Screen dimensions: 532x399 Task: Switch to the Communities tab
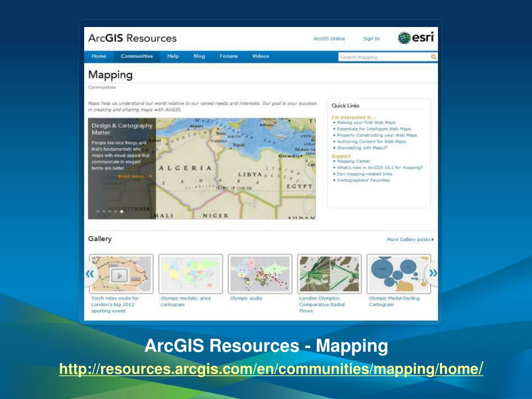137,56
